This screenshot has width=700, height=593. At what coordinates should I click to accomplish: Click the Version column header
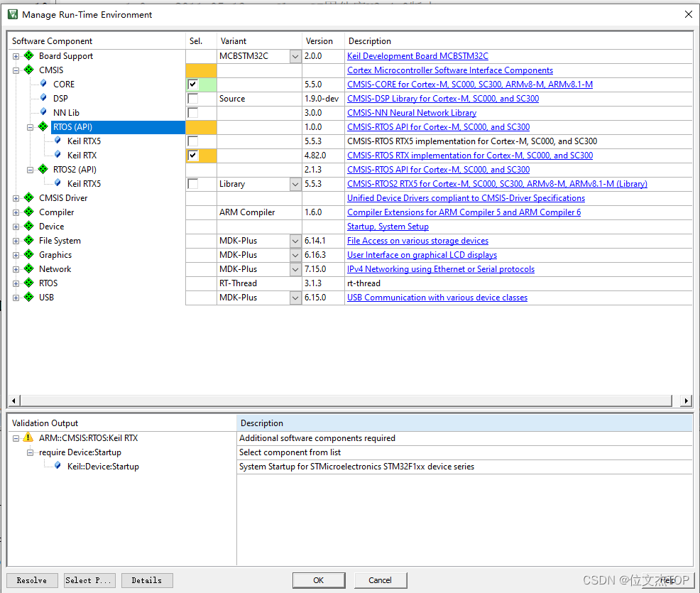[x=323, y=40]
